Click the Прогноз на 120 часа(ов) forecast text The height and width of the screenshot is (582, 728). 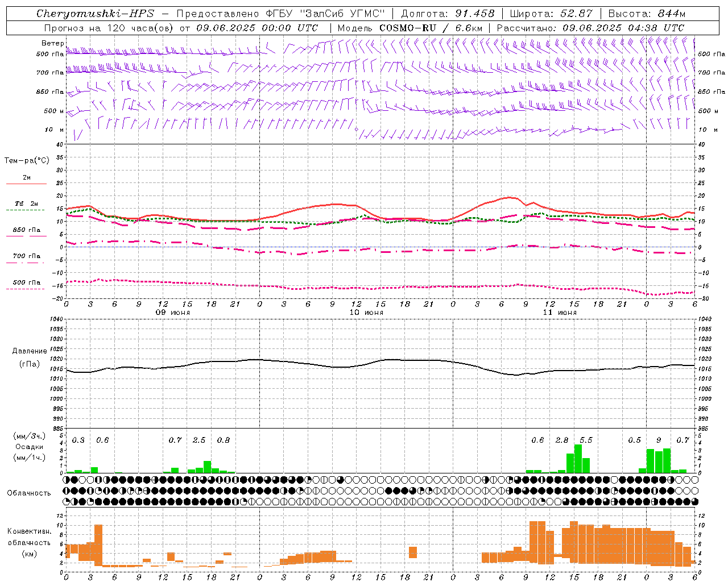tap(109, 28)
